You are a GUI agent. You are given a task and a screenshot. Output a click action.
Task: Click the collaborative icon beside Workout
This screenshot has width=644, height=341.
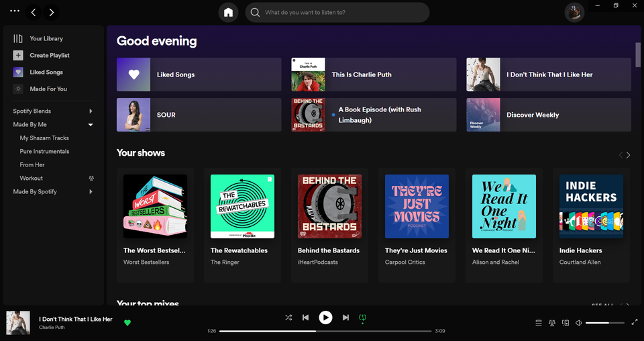coord(91,179)
